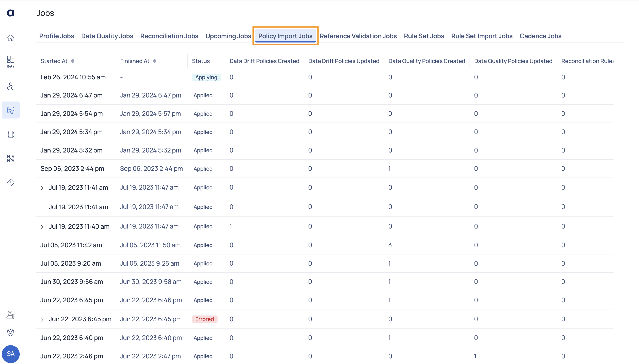The width and height of the screenshot is (639, 364).
Task: Click Data Quality Policies Updated header
Action: tap(513, 61)
